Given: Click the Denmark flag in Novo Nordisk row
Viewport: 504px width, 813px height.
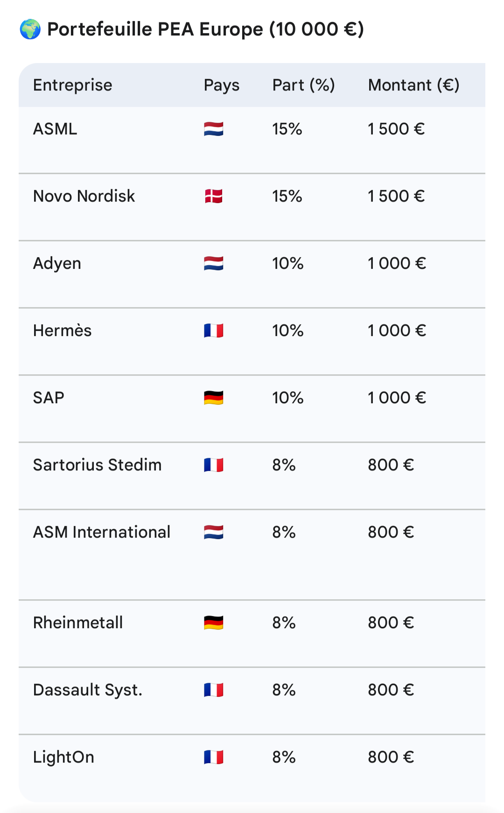Looking at the screenshot, I should (x=214, y=196).
